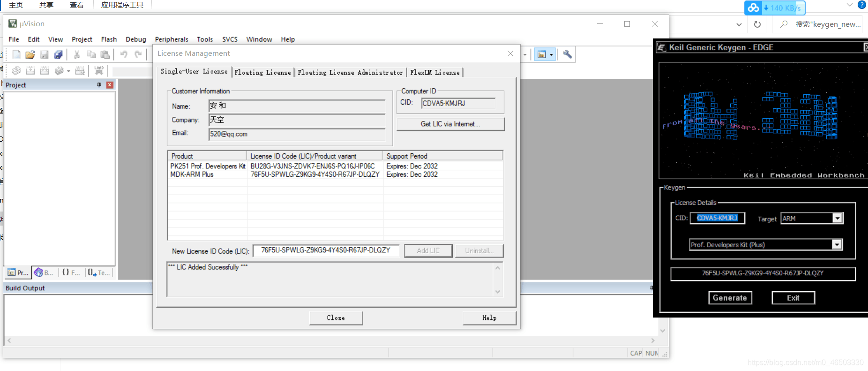The width and height of the screenshot is (868, 371).
Task: Click Generate in the Keygen window
Action: [x=730, y=298]
